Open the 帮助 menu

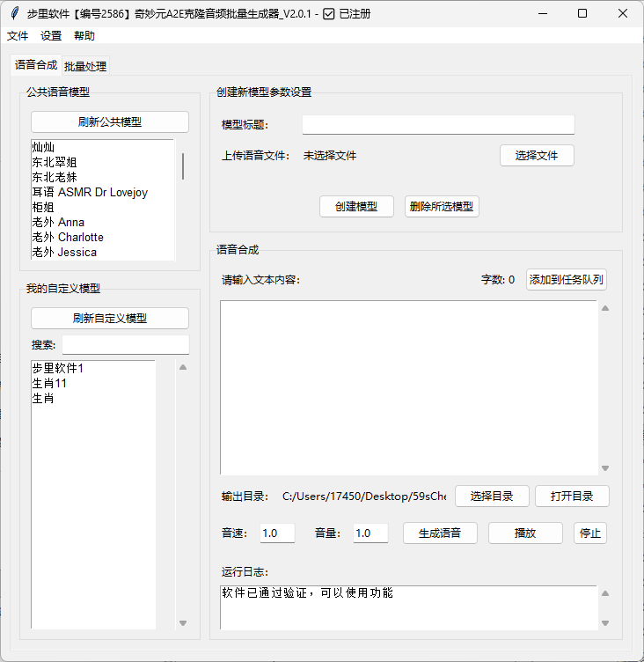coord(84,36)
